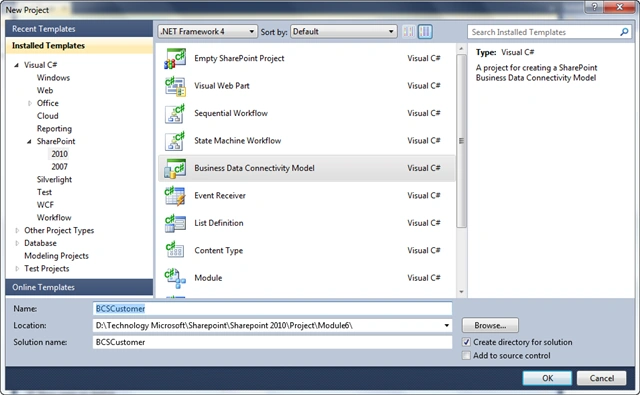Expand Other Project Types node
Image resolution: width=640 pixels, height=395 pixels.
coord(17,231)
